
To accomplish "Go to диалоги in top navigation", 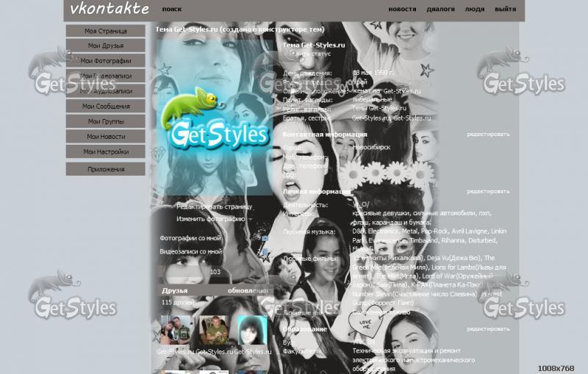I will tap(440, 9).
